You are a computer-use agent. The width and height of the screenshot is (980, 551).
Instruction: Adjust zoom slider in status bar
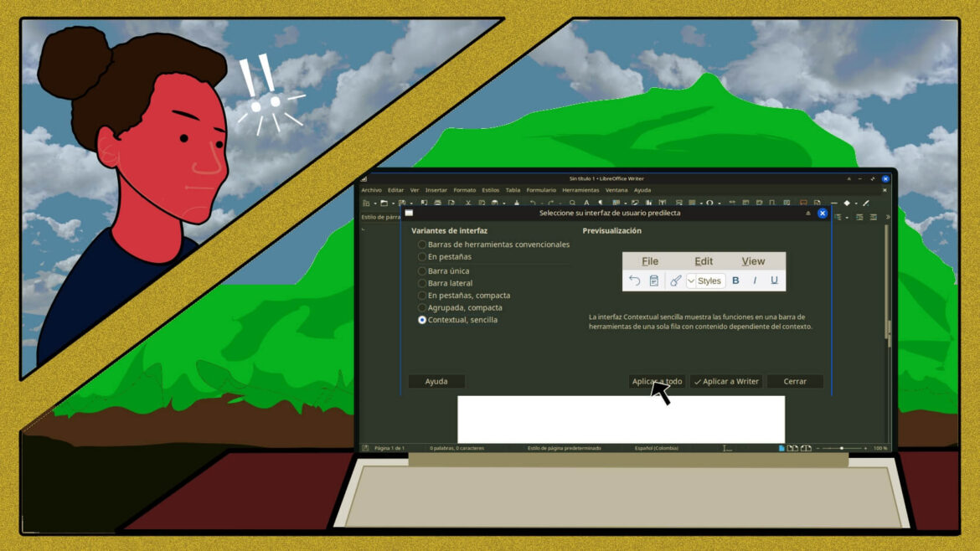tap(842, 448)
